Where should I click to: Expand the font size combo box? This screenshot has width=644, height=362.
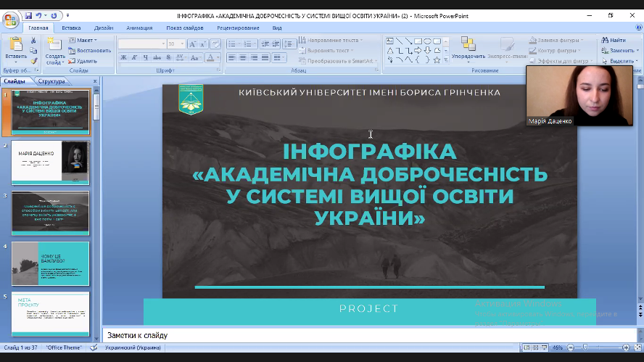(182, 44)
